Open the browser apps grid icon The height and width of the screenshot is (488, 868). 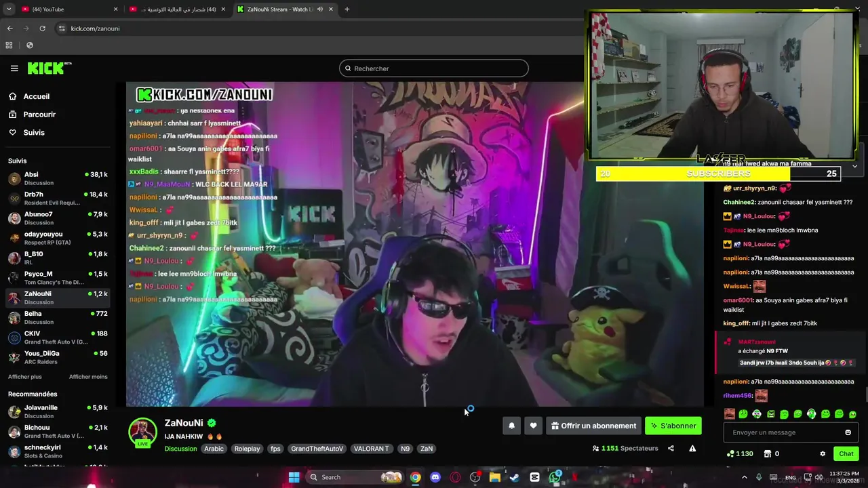pyautogui.click(x=9, y=45)
